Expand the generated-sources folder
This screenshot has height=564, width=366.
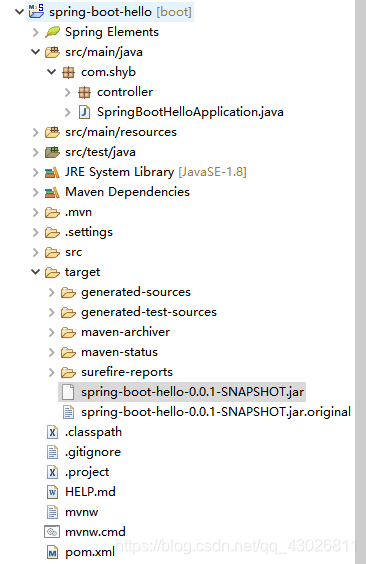pyautogui.click(x=51, y=292)
